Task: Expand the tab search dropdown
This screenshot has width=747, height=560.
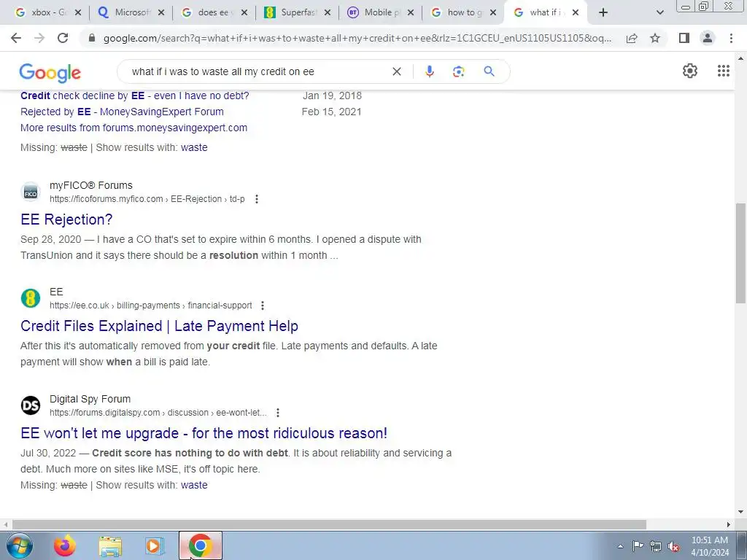Action: [x=659, y=13]
